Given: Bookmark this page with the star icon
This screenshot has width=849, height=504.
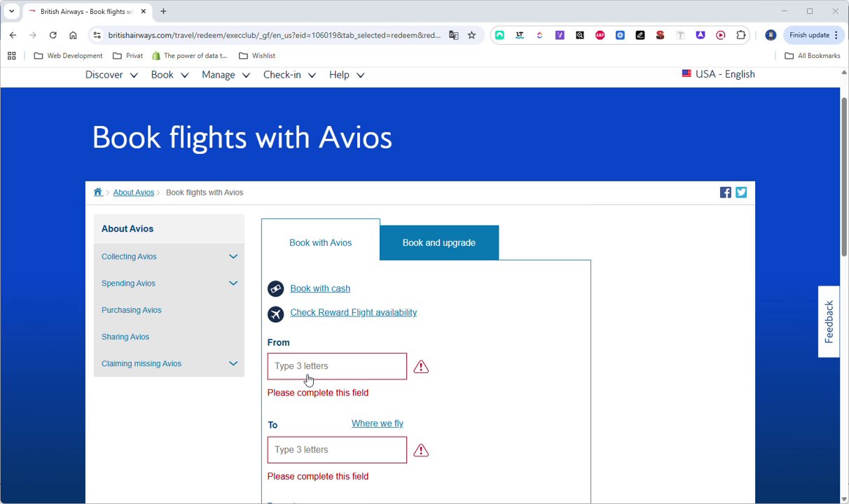Looking at the screenshot, I should tap(471, 35).
